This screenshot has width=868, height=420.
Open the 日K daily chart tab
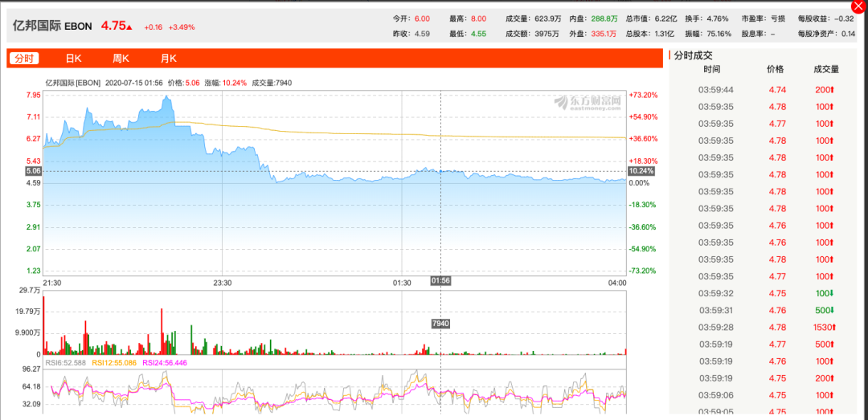pyautogui.click(x=74, y=58)
